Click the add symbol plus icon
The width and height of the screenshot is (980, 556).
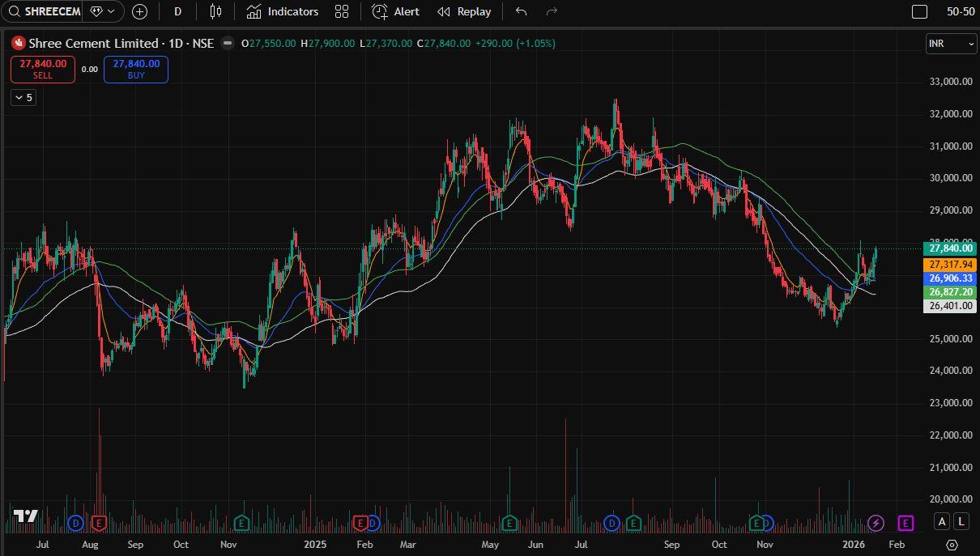click(x=139, y=11)
